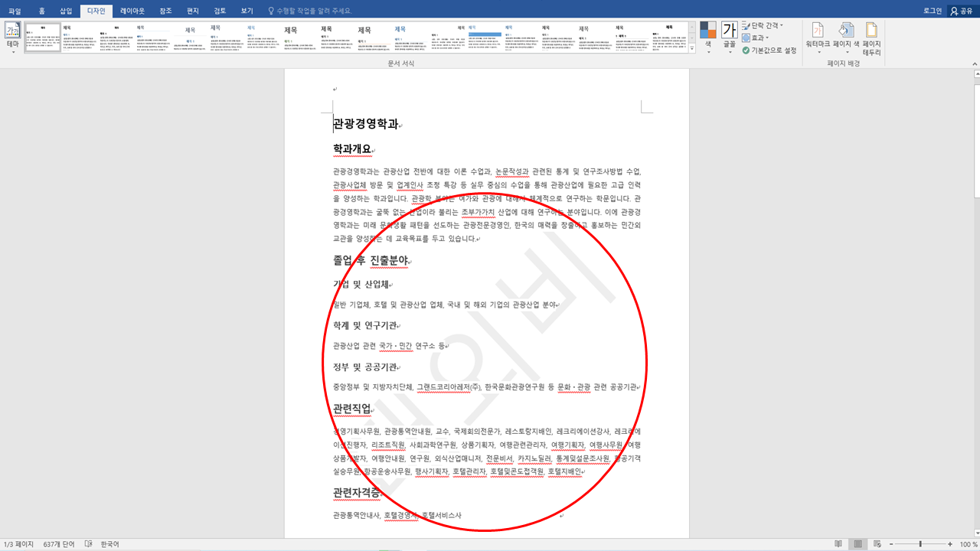Image resolution: width=980 pixels, height=551 pixels.
Task: Click the proofing errors book icon
Action: (88, 544)
